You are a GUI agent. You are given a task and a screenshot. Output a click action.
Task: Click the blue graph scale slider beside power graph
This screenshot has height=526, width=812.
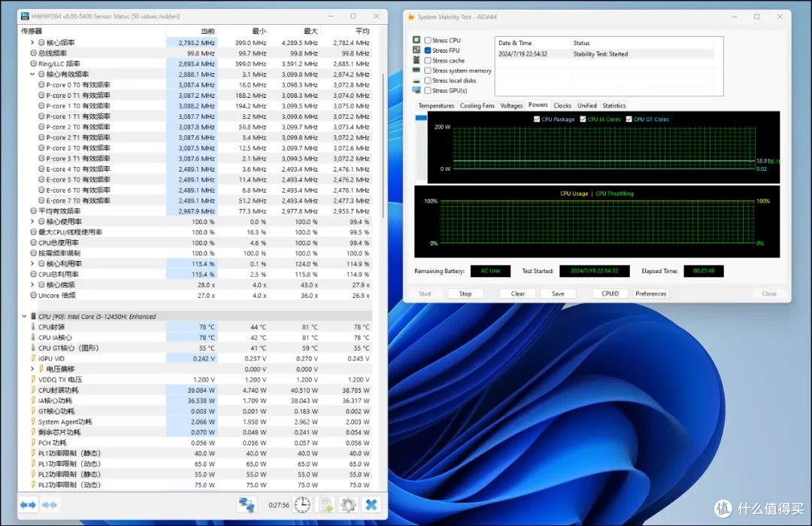point(421,117)
